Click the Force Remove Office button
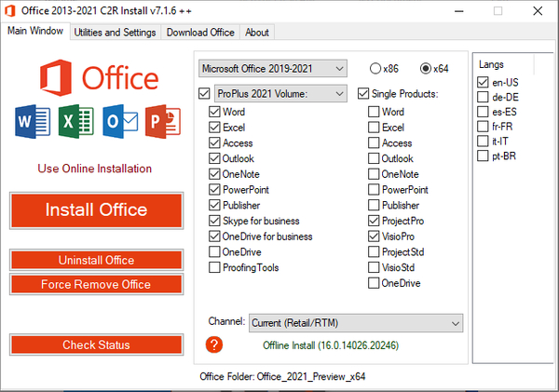 (96, 283)
